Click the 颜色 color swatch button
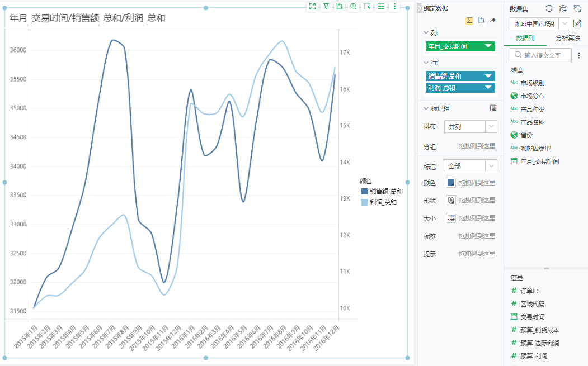588x366 pixels. [x=451, y=183]
